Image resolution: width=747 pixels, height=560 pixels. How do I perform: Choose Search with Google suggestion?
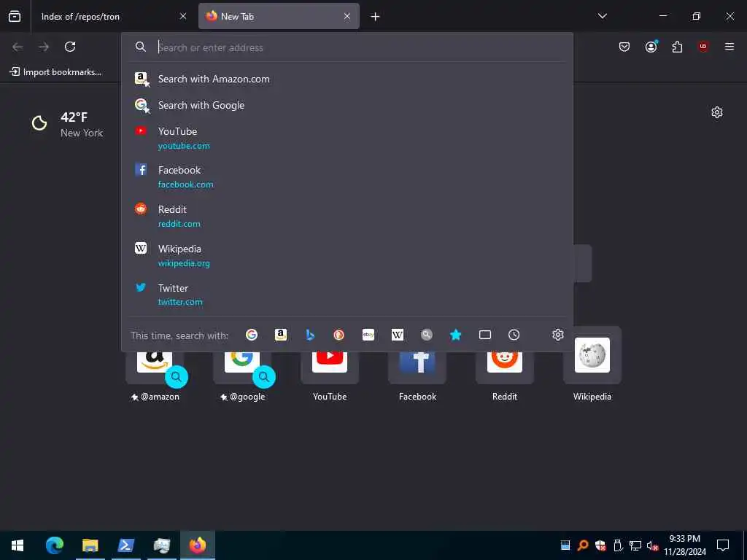click(x=347, y=105)
